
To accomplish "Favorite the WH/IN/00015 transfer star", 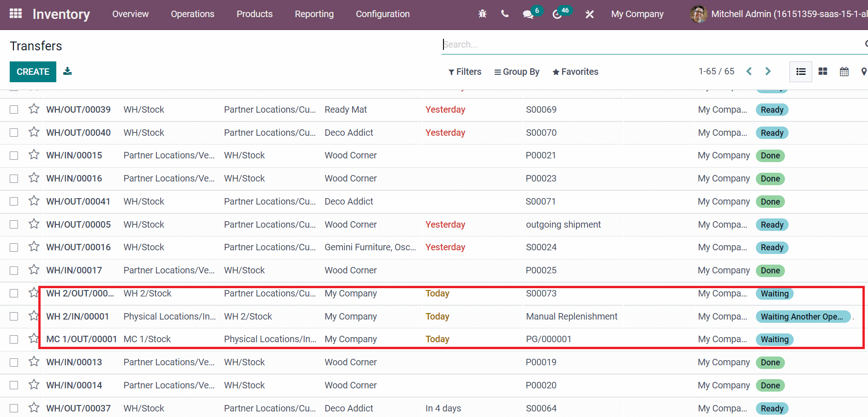I will [34, 155].
